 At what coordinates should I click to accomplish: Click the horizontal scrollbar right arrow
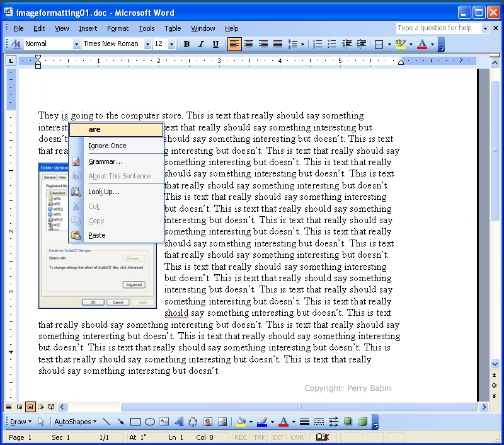point(484,407)
